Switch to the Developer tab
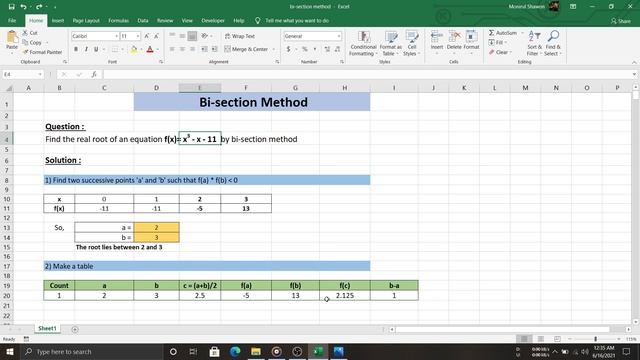 click(213, 20)
